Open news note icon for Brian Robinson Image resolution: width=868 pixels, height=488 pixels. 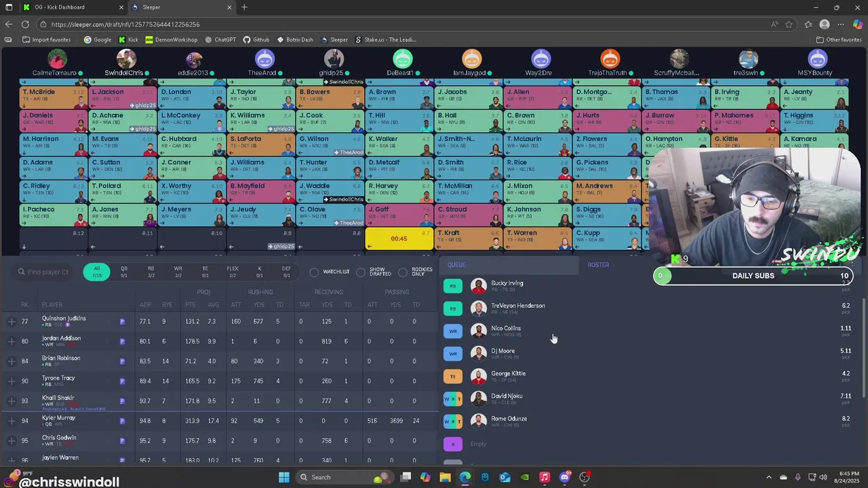(x=123, y=361)
